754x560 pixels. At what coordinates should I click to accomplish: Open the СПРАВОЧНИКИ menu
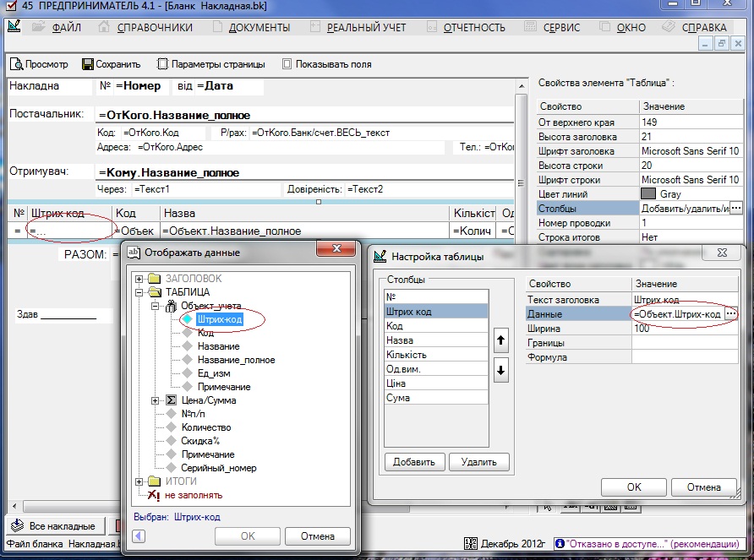(x=155, y=28)
